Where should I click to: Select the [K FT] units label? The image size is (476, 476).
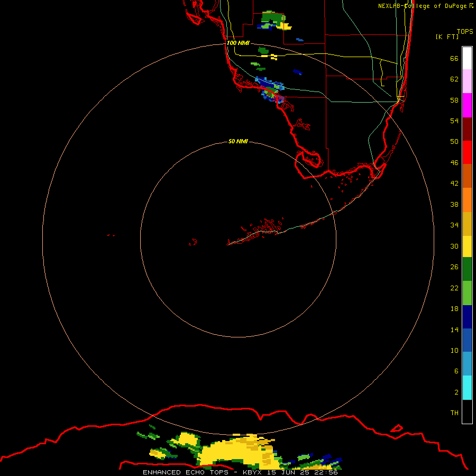(x=447, y=37)
